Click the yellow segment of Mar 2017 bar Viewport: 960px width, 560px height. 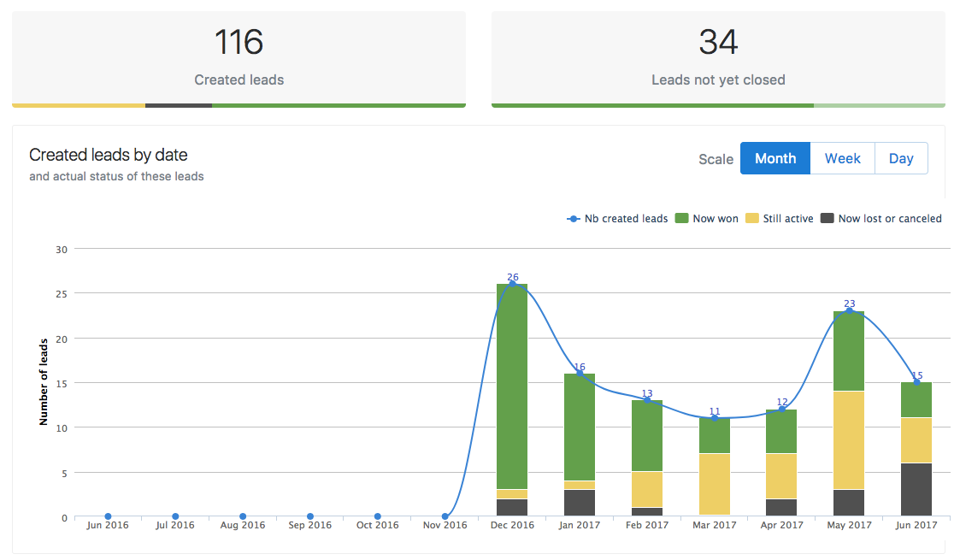[715, 483]
